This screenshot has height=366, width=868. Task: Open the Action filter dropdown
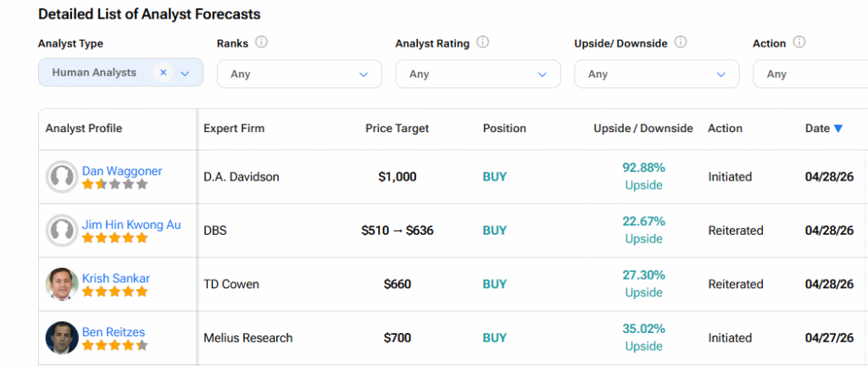pyautogui.click(x=810, y=75)
